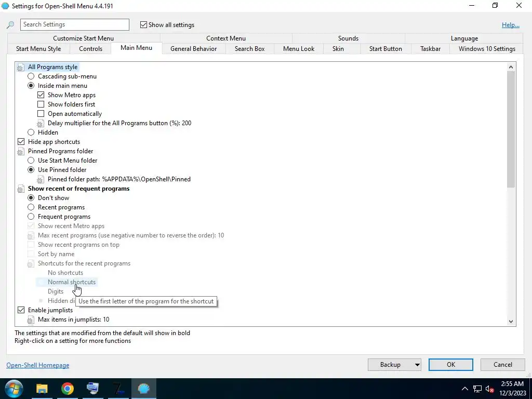The width and height of the screenshot is (532, 399).
Task: Click the icon beside Pinned folder path
Action: point(41,179)
